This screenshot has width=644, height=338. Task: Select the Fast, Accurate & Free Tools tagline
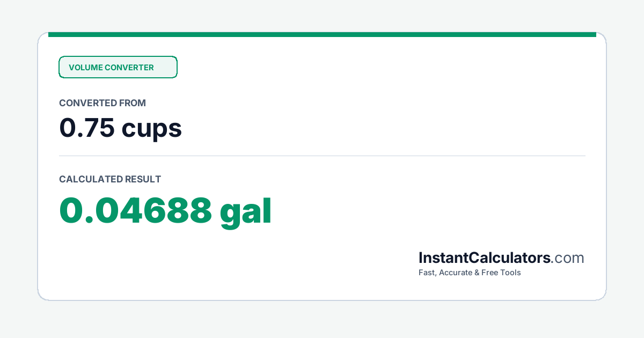[470, 273]
